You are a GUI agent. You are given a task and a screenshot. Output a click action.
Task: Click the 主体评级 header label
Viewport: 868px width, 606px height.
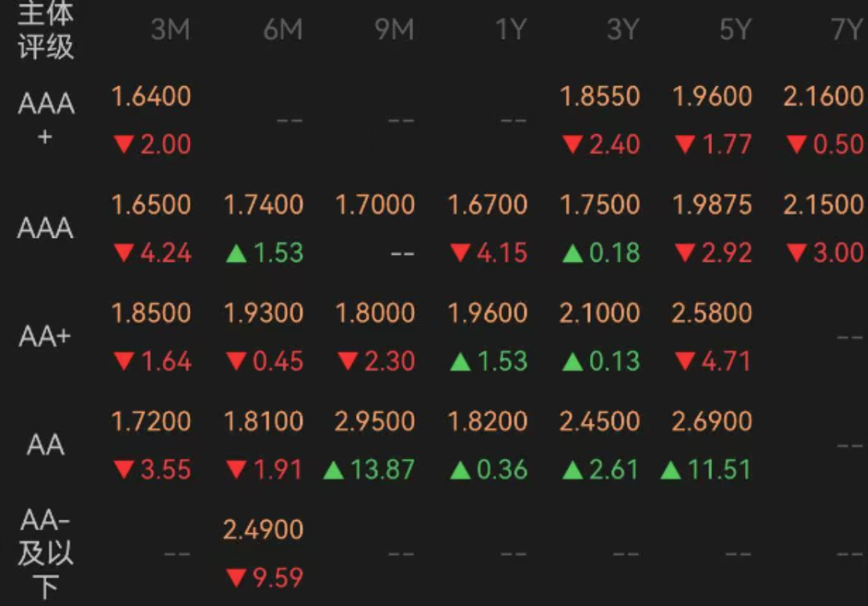46,31
